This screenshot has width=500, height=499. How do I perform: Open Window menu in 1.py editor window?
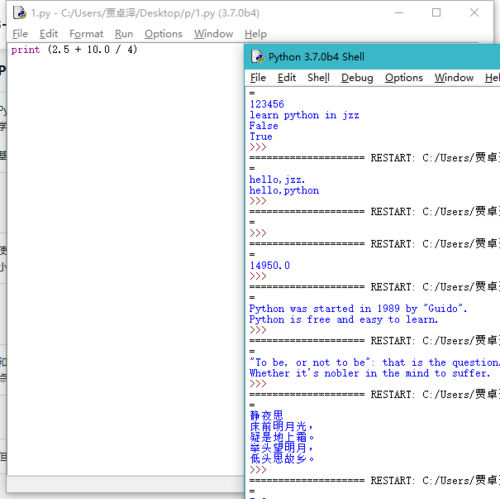[x=214, y=34]
